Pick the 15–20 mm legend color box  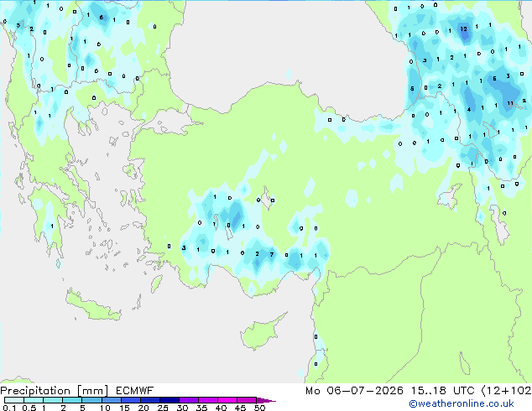(130, 400)
